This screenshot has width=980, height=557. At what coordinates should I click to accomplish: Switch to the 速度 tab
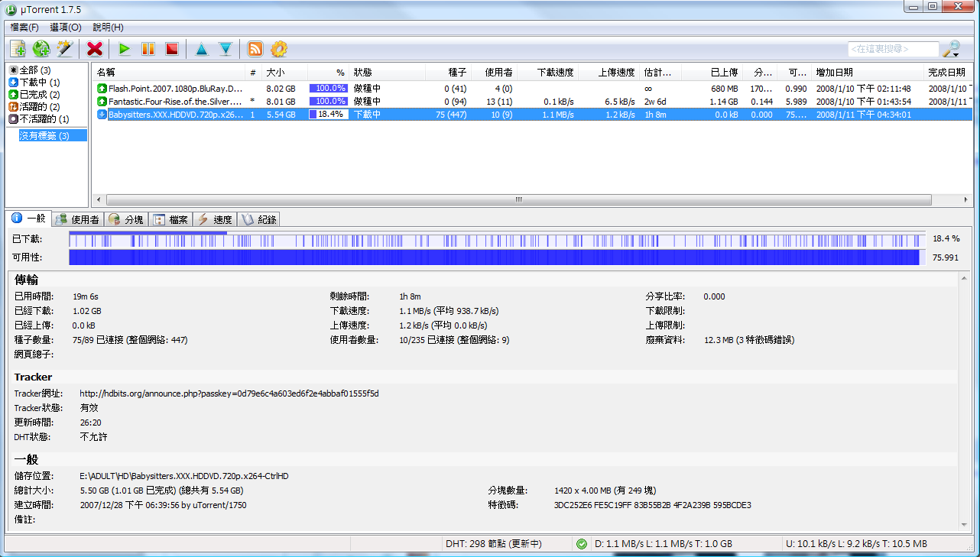point(215,219)
